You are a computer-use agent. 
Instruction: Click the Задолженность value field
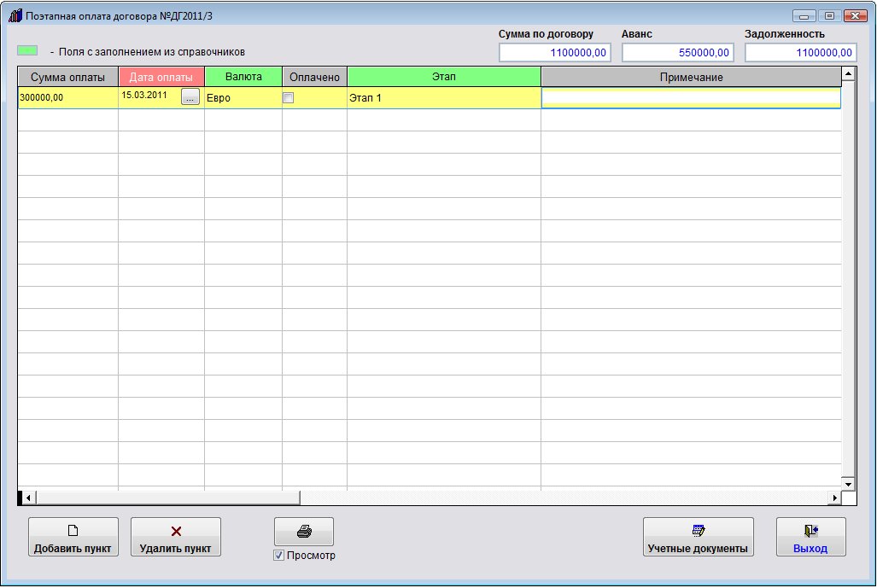pos(801,53)
